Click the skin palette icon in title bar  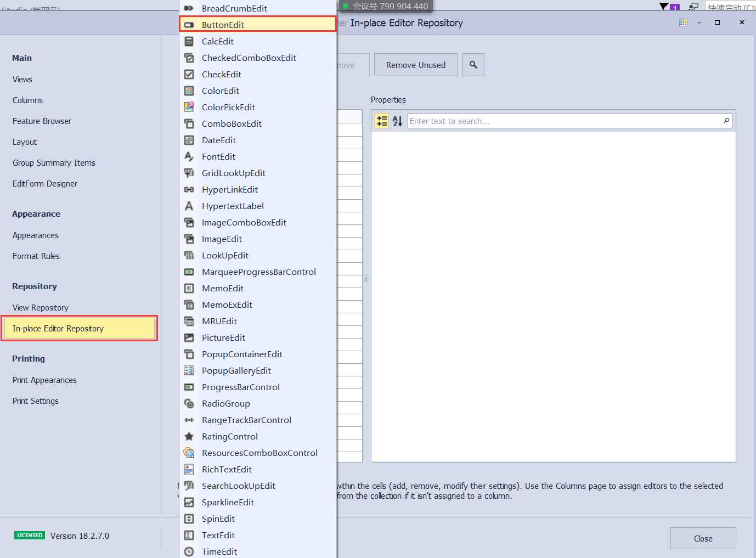coord(684,22)
